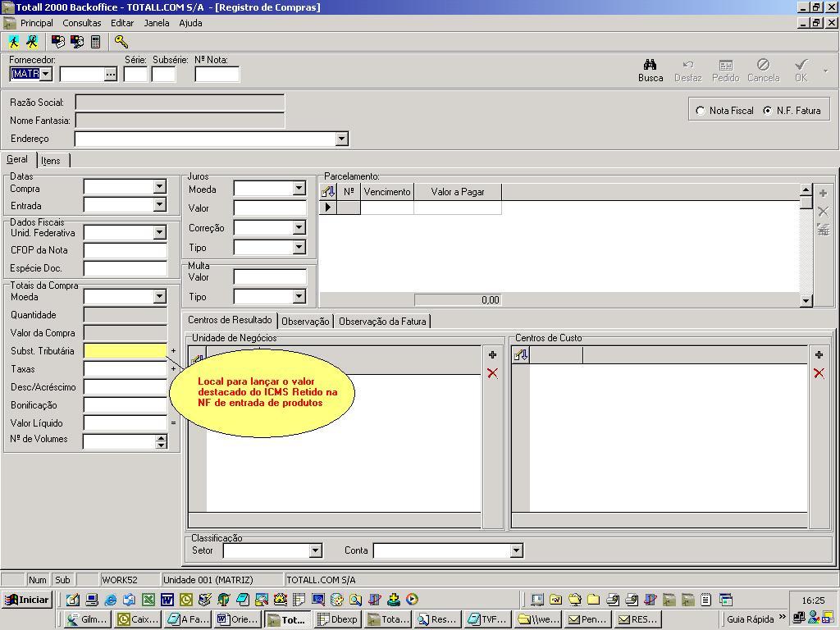Viewport: 840px width, 630px height.
Task: Click the yellow Subst. Tributária field
Action: click(x=125, y=351)
